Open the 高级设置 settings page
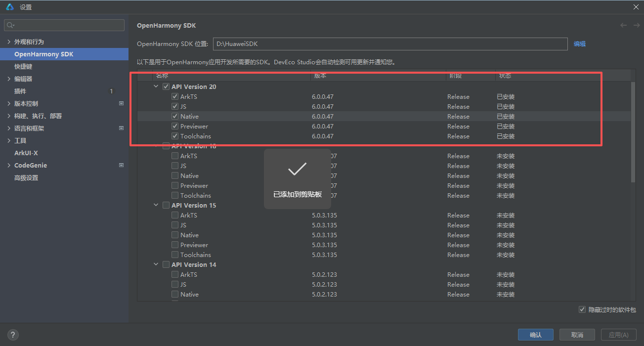The image size is (644, 346). [26, 178]
